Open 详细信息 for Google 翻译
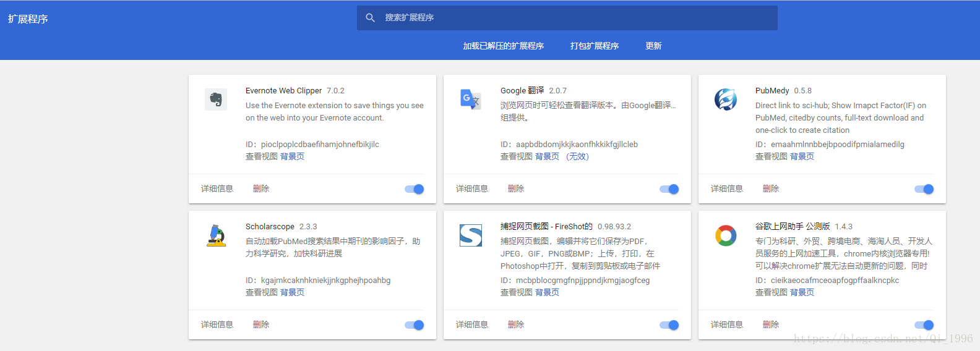980x351 pixels. (x=472, y=188)
